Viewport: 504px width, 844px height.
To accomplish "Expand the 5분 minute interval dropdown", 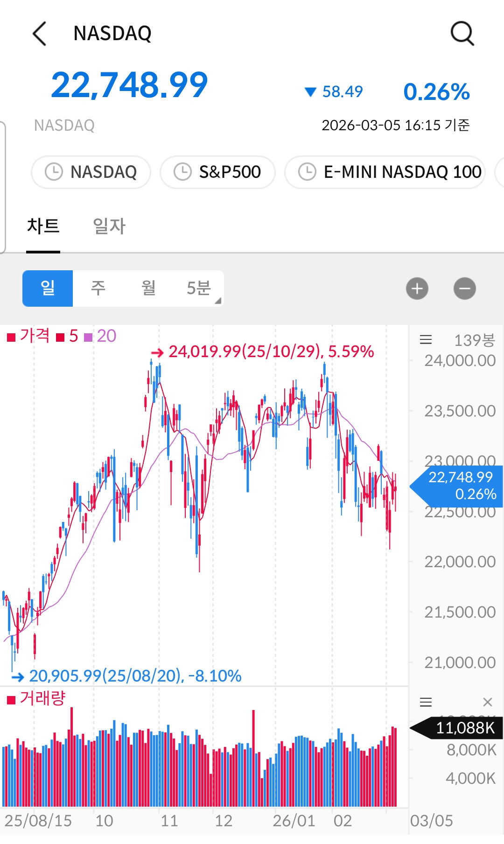I will [x=200, y=288].
